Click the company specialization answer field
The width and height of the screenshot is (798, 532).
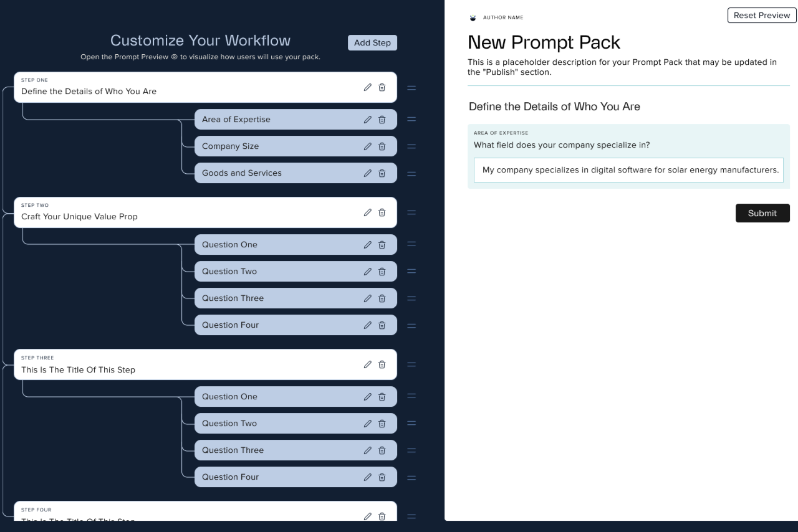tap(628, 170)
